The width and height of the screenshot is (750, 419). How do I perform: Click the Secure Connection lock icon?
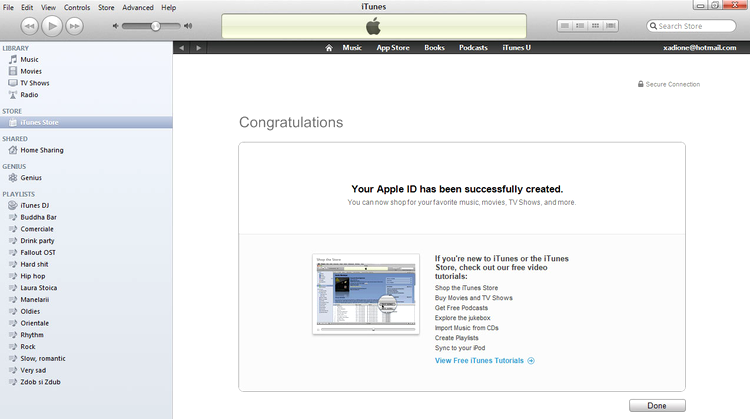[640, 84]
